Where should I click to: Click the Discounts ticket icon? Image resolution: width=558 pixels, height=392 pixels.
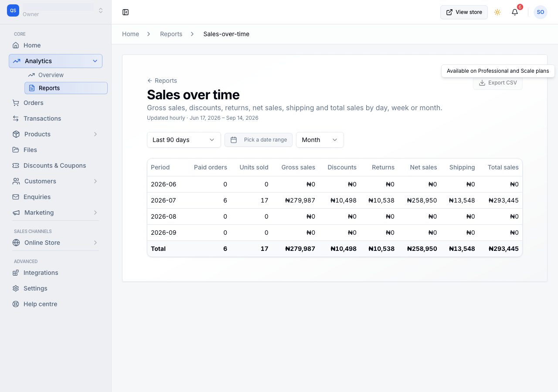click(x=16, y=166)
